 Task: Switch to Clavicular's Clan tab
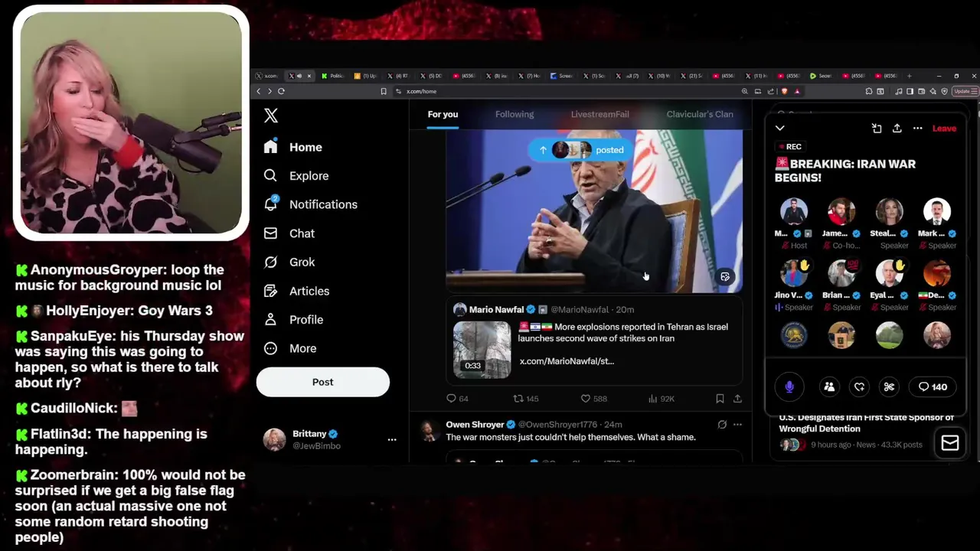click(x=700, y=114)
